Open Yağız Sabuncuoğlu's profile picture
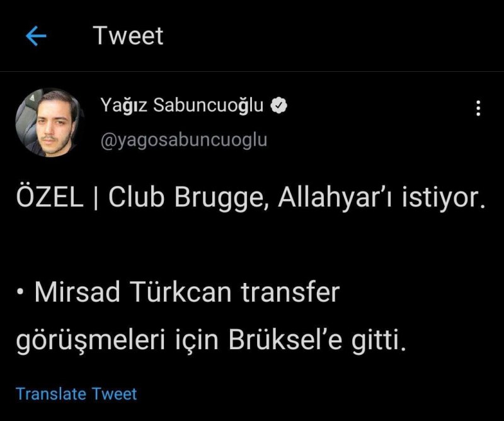This screenshot has height=421, width=504. coord(49,123)
